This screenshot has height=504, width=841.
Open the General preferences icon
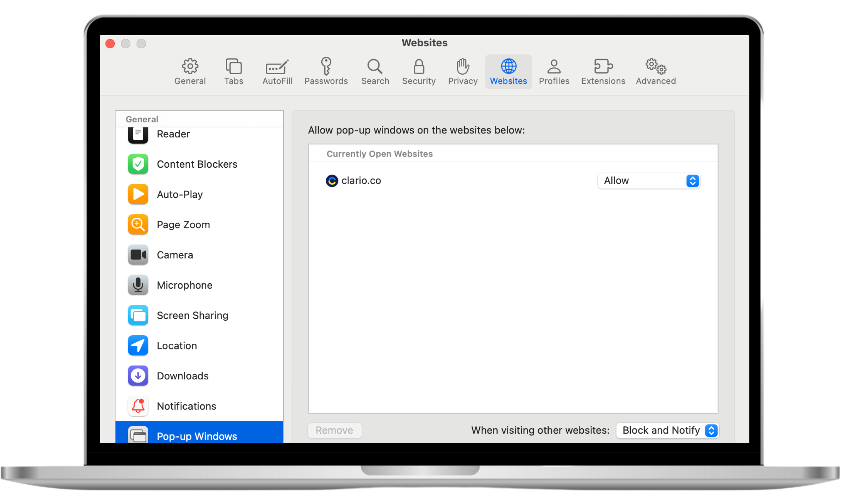pos(190,71)
